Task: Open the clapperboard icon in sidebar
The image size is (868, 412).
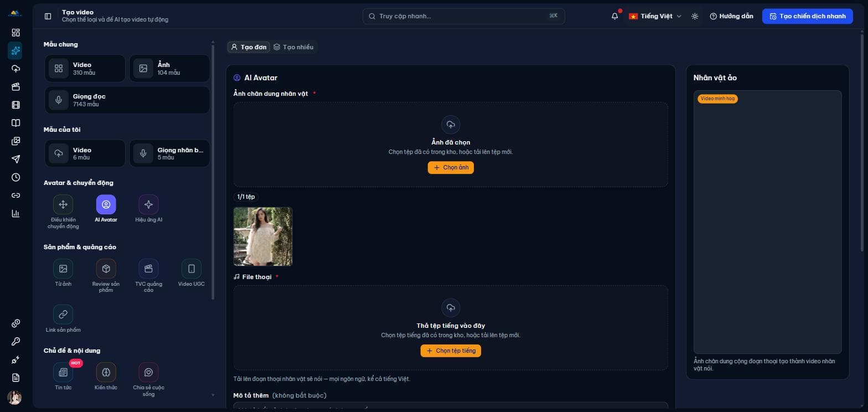Action: (x=15, y=87)
